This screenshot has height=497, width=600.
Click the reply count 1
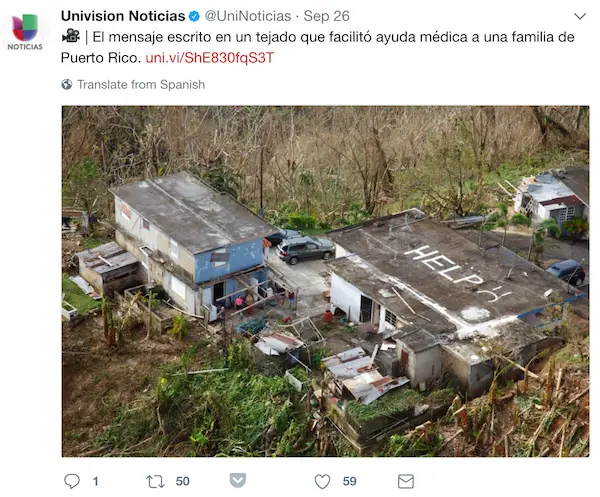pyautogui.click(x=96, y=481)
